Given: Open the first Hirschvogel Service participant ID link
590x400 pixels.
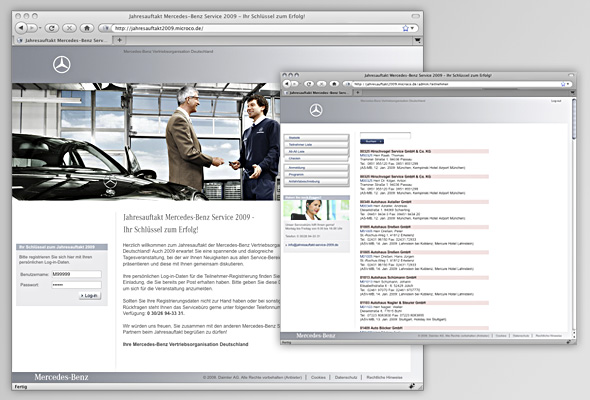Looking at the screenshot, I should pos(366,155).
